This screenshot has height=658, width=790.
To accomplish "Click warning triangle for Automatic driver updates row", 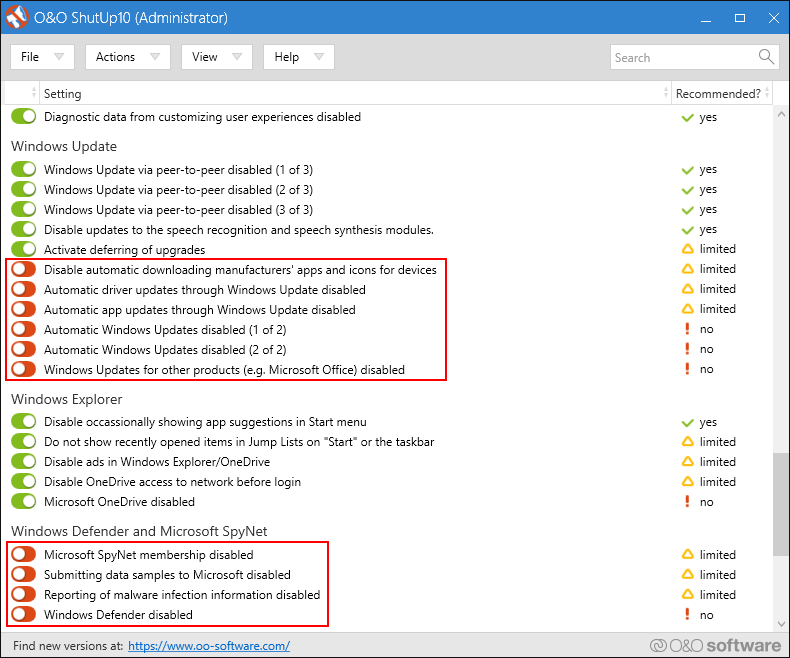I will click(x=687, y=289).
